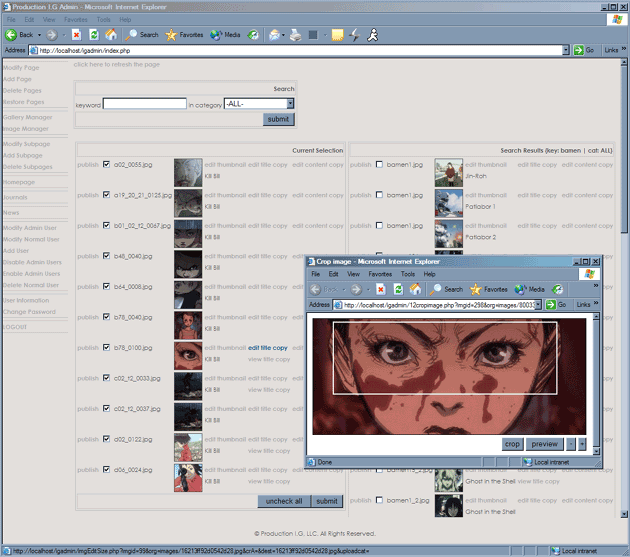Viewport: 630px width, 557px height.
Task: Click the Gallery Manager sidebar link
Action: (27, 117)
